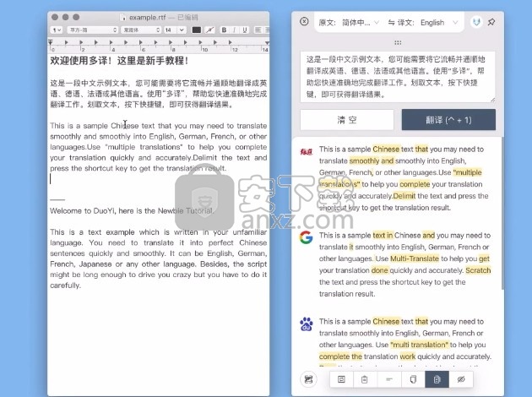Click the Youdao engine icon

306,151
